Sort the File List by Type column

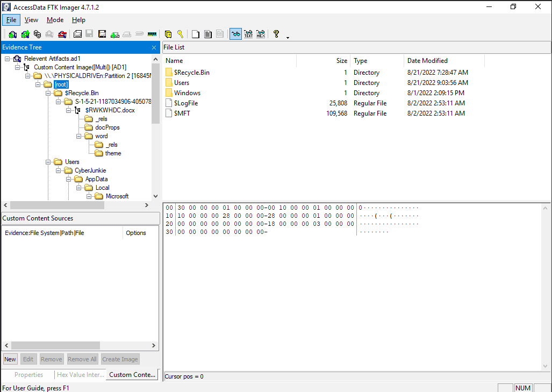(x=377, y=61)
